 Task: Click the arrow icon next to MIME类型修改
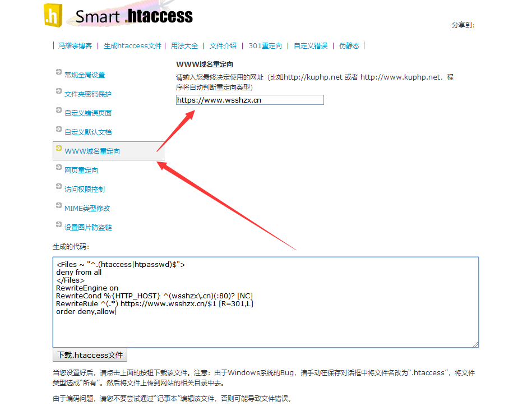click(x=58, y=206)
